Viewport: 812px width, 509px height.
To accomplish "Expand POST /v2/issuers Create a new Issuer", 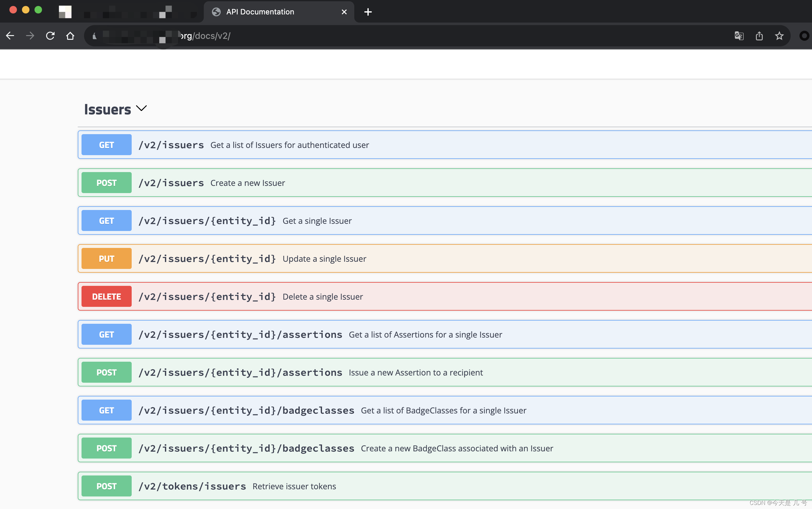I will [x=445, y=183].
